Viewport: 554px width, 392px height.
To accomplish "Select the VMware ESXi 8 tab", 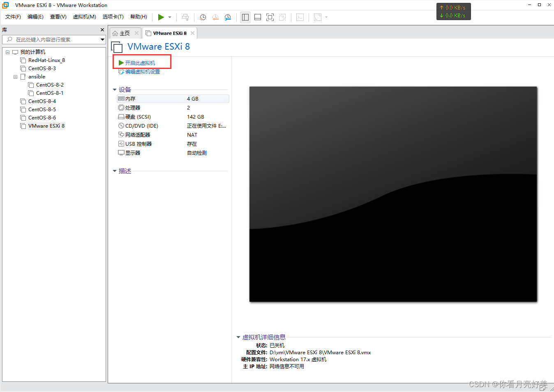I will [170, 33].
